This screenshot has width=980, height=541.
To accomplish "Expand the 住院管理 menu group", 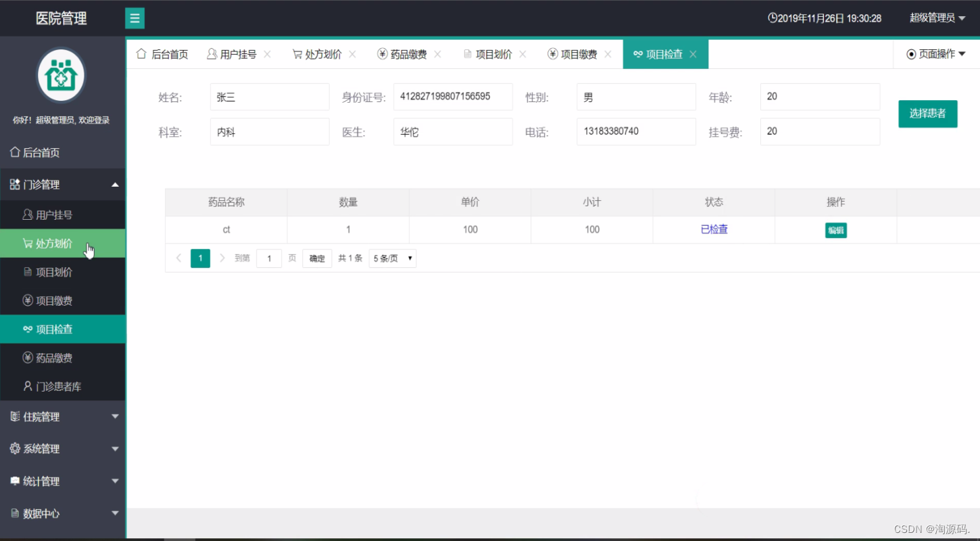I will click(x=62, y=417).
